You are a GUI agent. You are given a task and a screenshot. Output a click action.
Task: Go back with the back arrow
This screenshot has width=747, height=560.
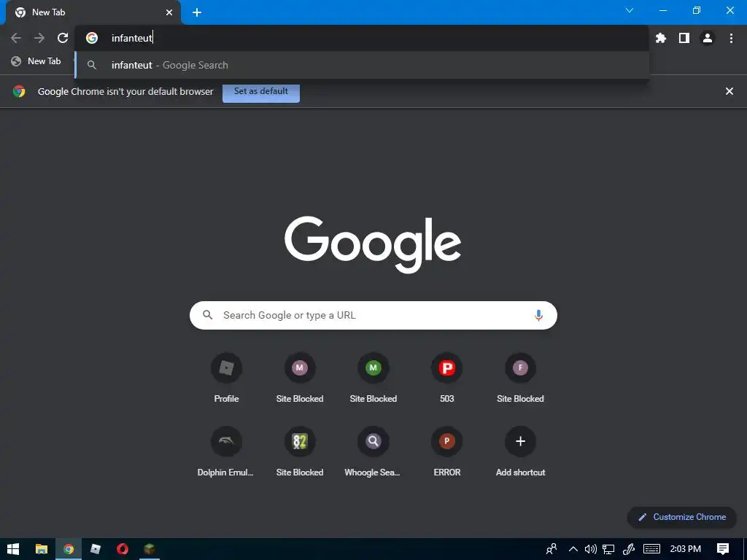point(16,38)
